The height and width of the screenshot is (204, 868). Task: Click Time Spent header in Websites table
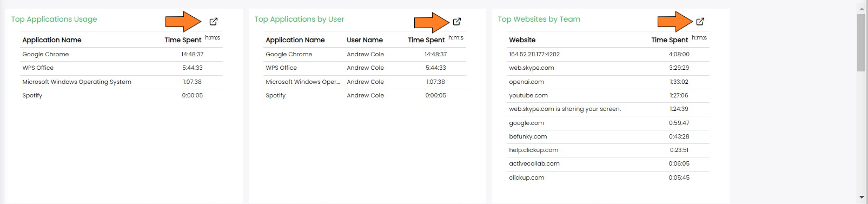[x=670, y=40]
